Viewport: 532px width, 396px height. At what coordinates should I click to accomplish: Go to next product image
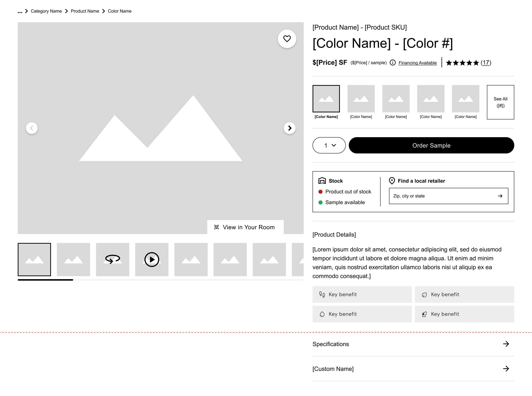(289, 128)
